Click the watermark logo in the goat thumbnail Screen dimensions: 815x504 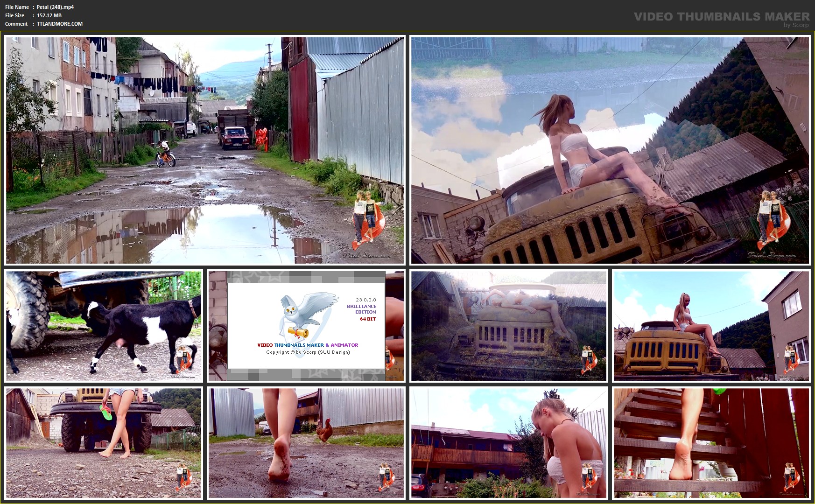point(184,358)
